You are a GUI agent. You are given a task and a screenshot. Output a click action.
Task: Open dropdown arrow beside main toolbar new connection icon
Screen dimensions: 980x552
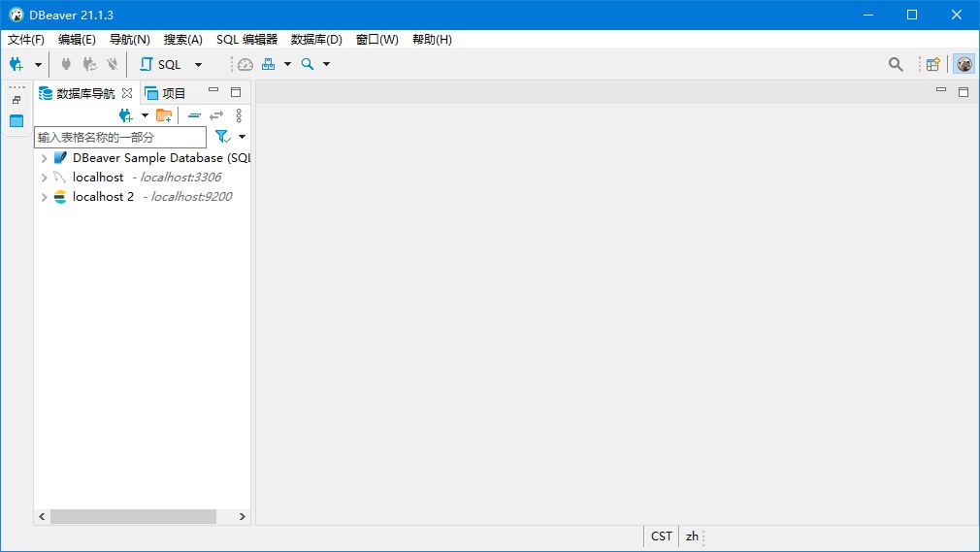click(x=38, y=64)
